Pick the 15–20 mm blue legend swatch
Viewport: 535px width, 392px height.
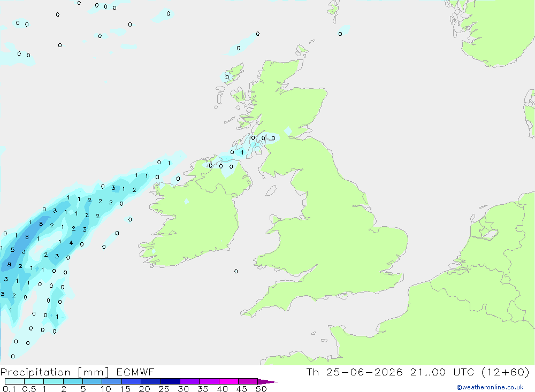[132, 381]
